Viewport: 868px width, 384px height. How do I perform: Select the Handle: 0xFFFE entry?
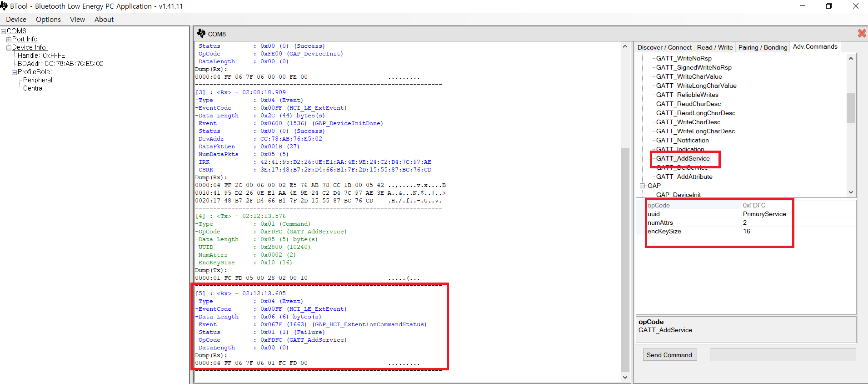pyautogui.click(x=41, y=56)
